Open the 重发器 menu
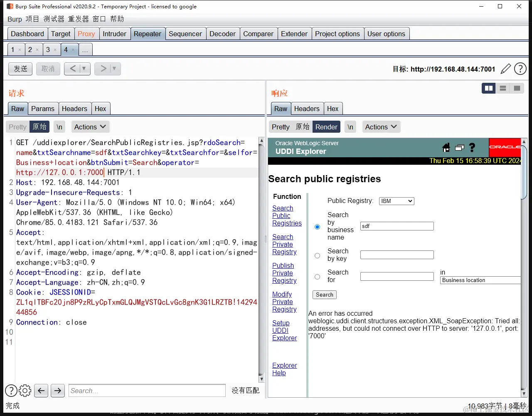The image size is (532, 416). [79, 19]
